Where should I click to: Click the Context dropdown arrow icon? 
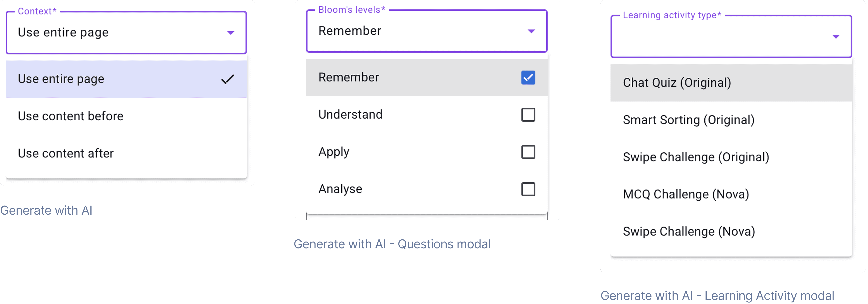(x=230, y=33)
